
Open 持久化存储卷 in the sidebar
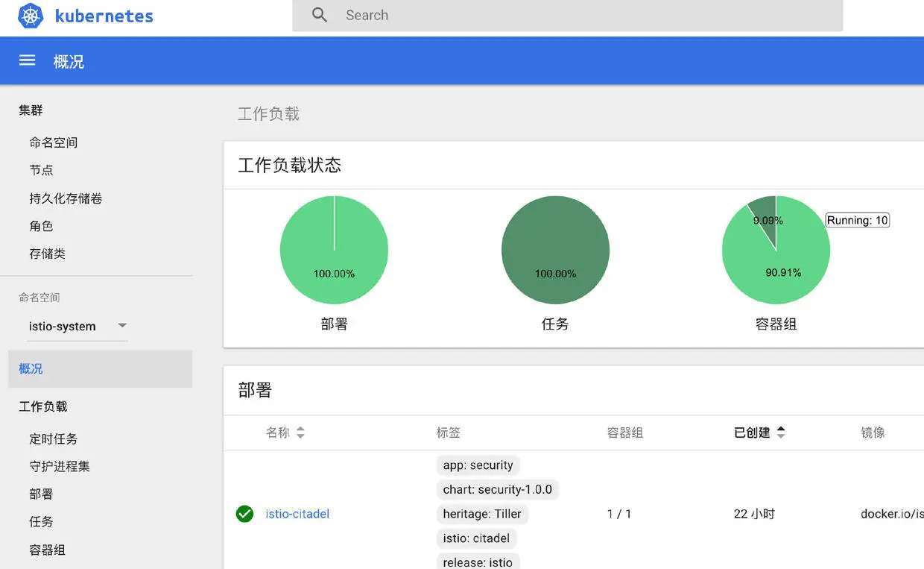66,198
